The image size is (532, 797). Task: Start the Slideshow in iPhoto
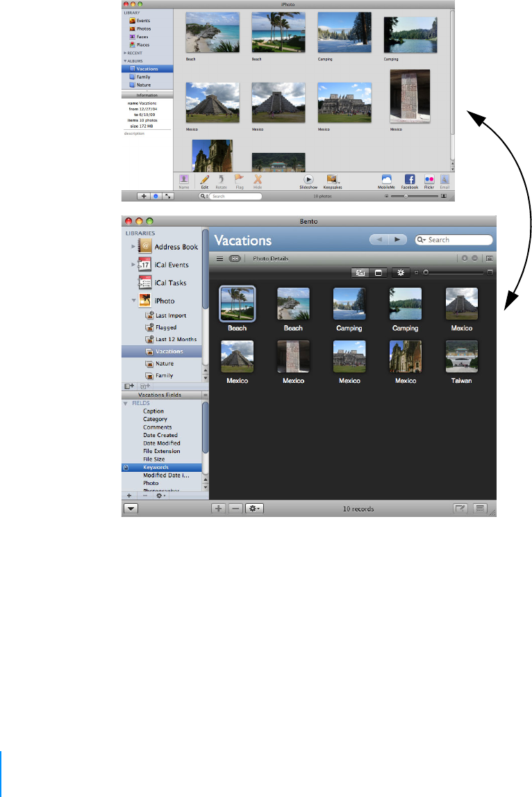click(x=308, y=182)
